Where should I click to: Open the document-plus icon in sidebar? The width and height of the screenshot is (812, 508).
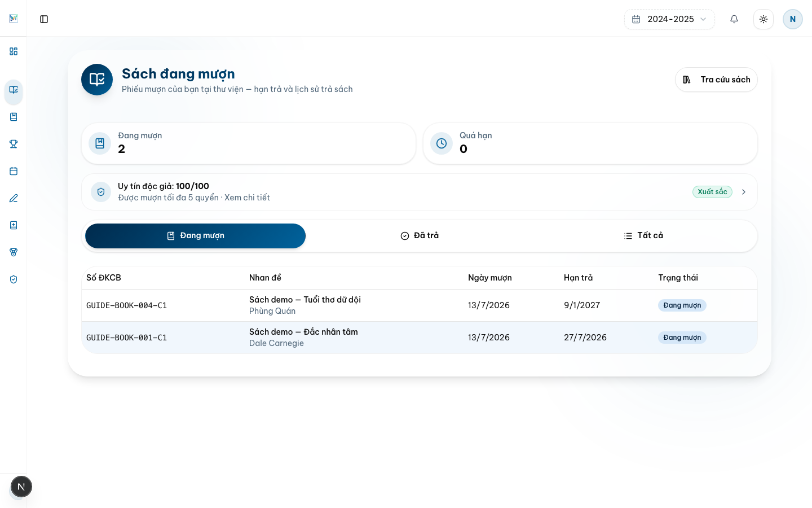point(14,225)
